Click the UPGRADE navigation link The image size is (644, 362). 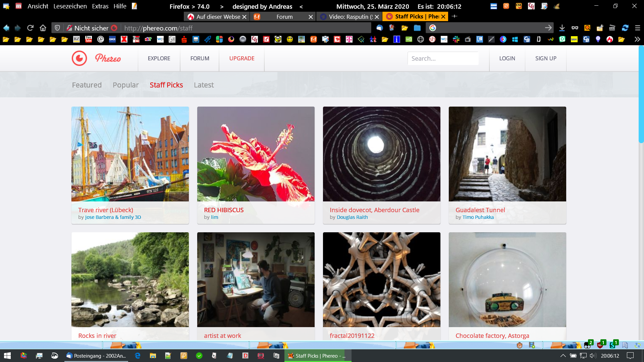click(x=241, y=58)
